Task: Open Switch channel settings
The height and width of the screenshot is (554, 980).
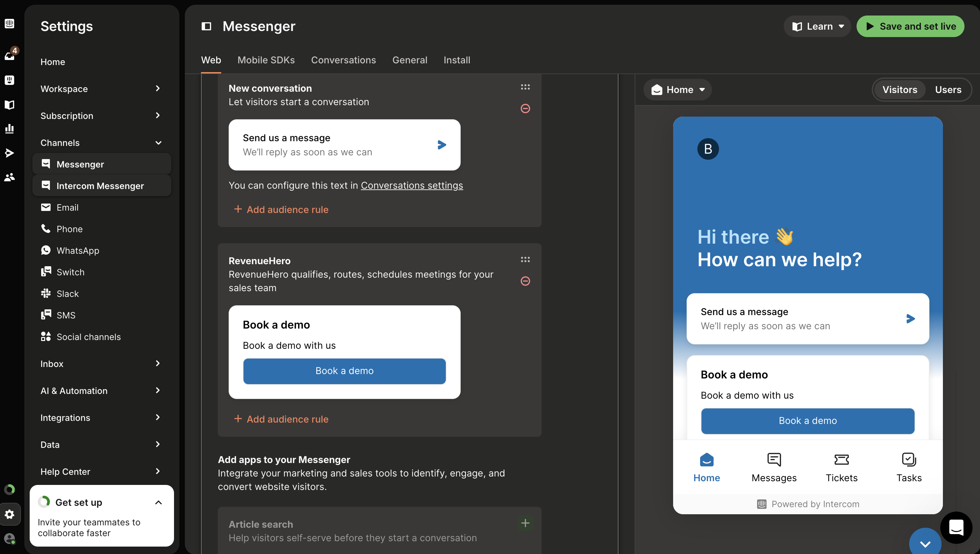Action: click(102, 272)
